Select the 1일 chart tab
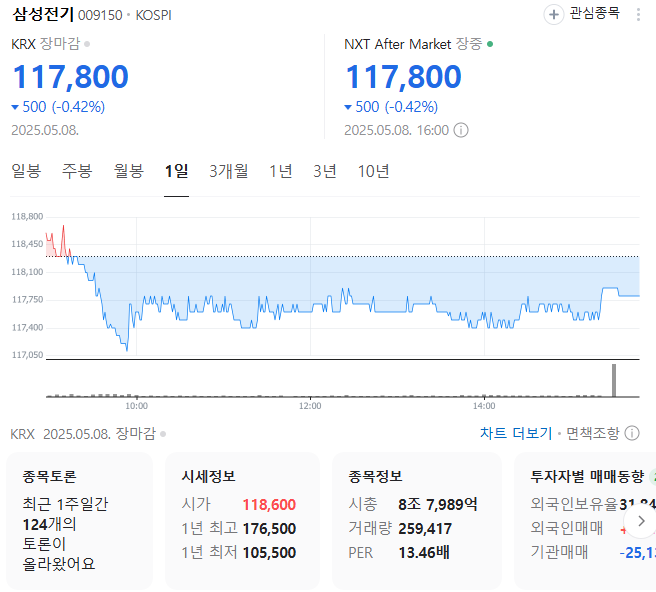 (x=177, y=171)
